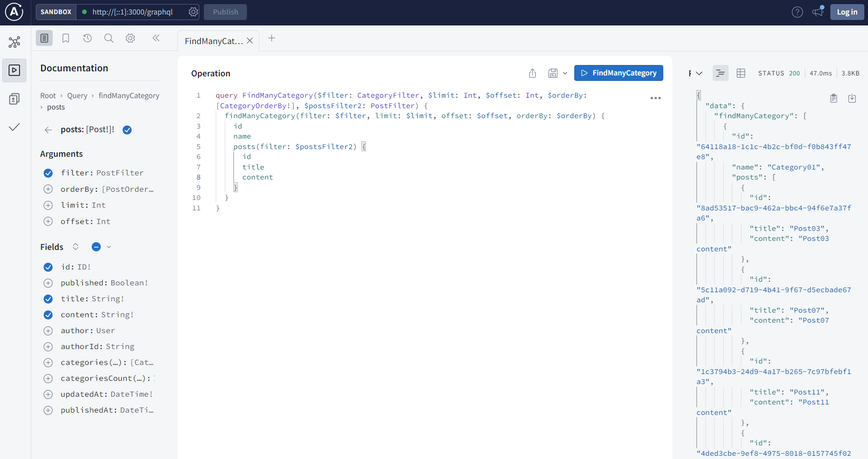Switch response view to table icon

click(x=741, y=73)
